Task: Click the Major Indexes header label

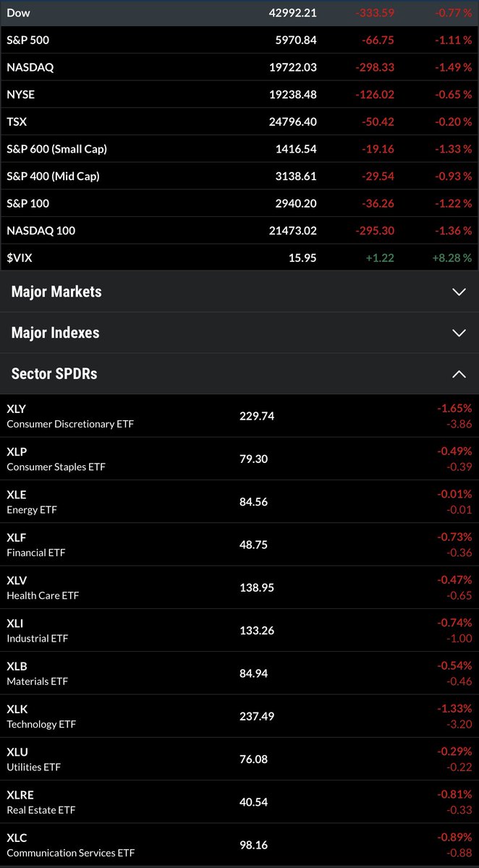Action: coord(56,333)
